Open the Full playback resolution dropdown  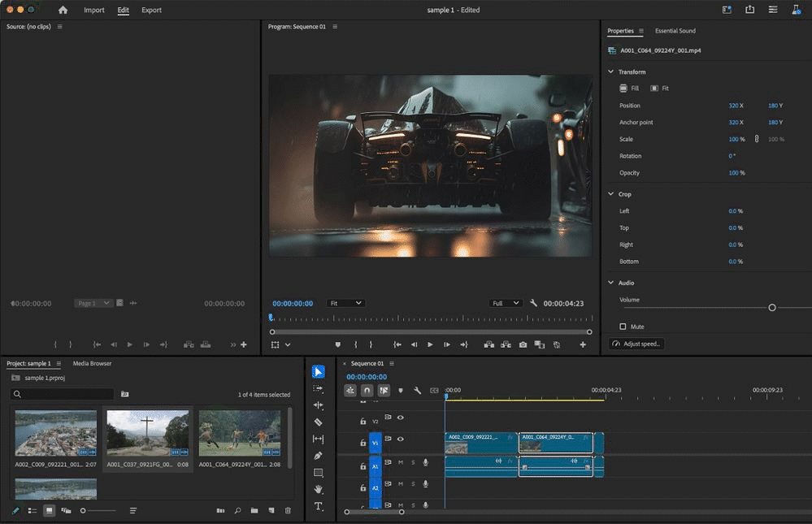tap(505, 303)
